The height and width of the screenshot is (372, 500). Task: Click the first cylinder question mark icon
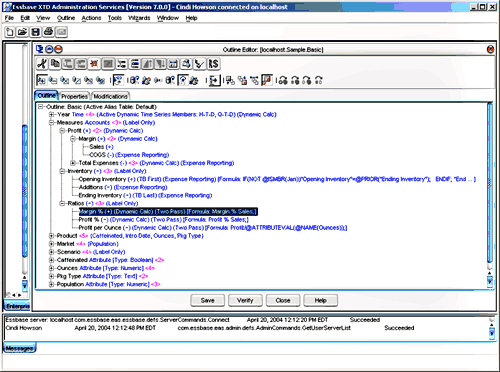coord(134,80)
